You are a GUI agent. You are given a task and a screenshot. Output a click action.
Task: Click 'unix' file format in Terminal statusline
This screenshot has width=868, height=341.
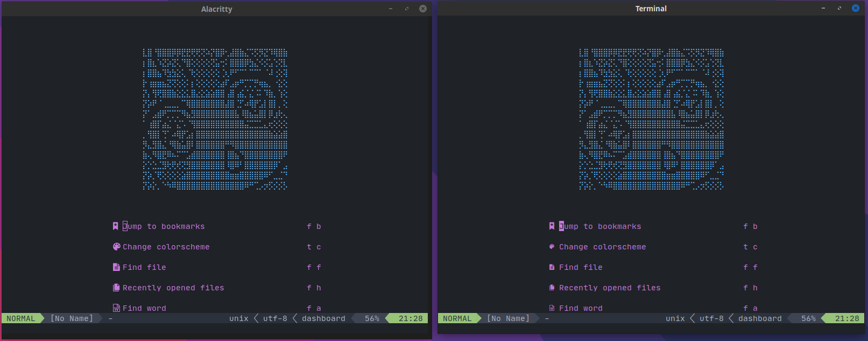tap(675, 318)
